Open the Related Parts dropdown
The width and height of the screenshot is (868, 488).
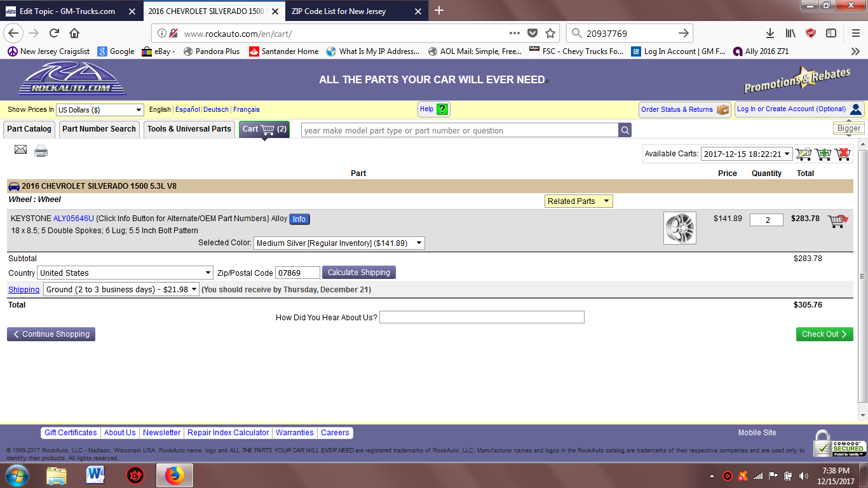pyautogui.click(x=579, y=201)
